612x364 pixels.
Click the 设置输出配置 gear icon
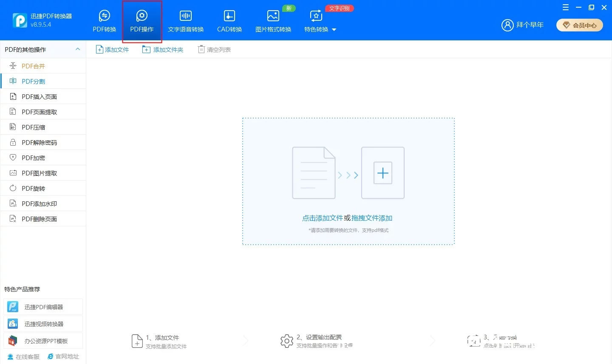point(287,341)
